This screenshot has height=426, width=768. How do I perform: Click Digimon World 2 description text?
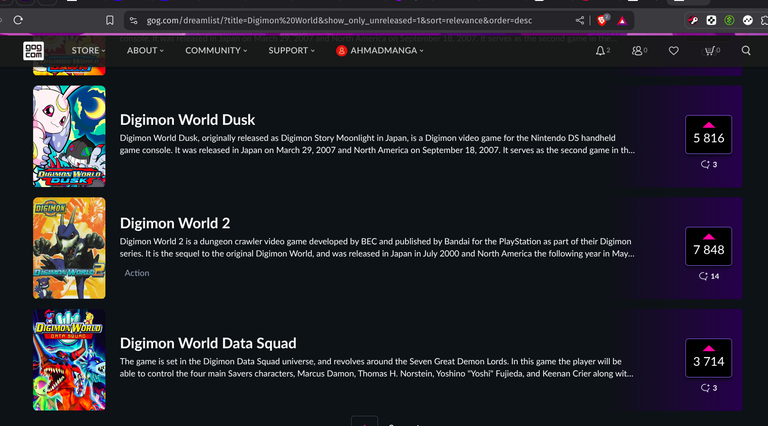pos(377,248)
